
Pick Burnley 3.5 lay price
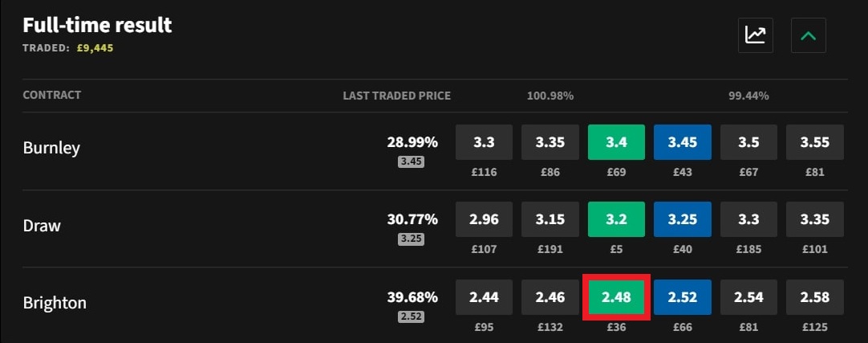pyautogui.click(x=748, y=142)
